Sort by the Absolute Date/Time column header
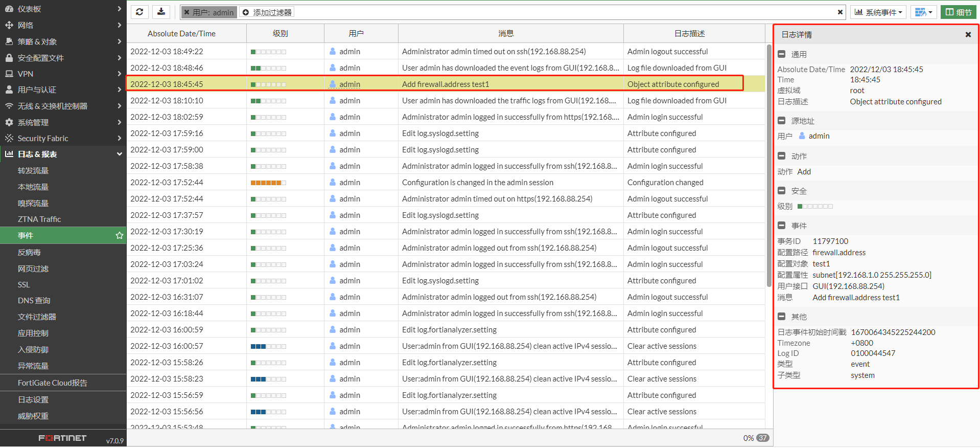 click(181, 34)
